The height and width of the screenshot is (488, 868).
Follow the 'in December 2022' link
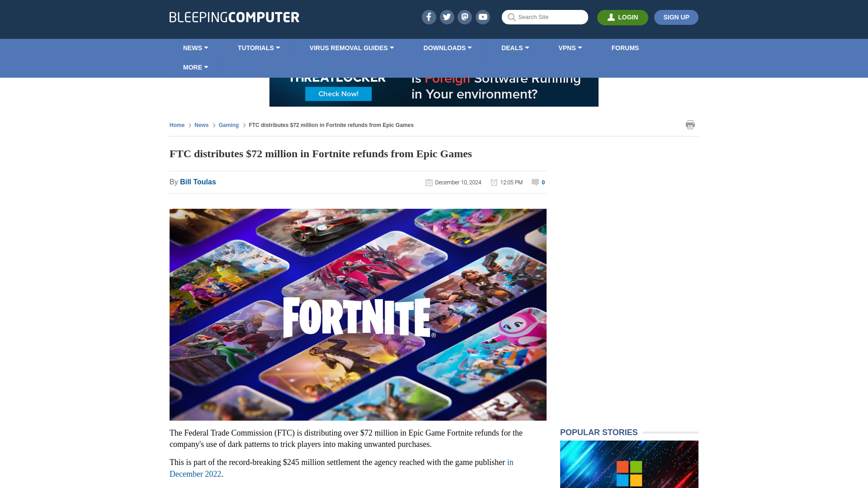(x=341, y=468)
